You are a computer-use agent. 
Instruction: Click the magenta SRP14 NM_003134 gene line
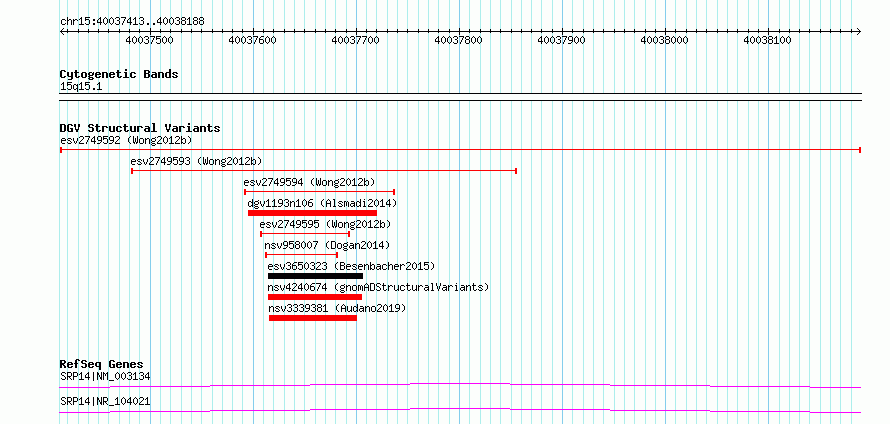[460, 385]
